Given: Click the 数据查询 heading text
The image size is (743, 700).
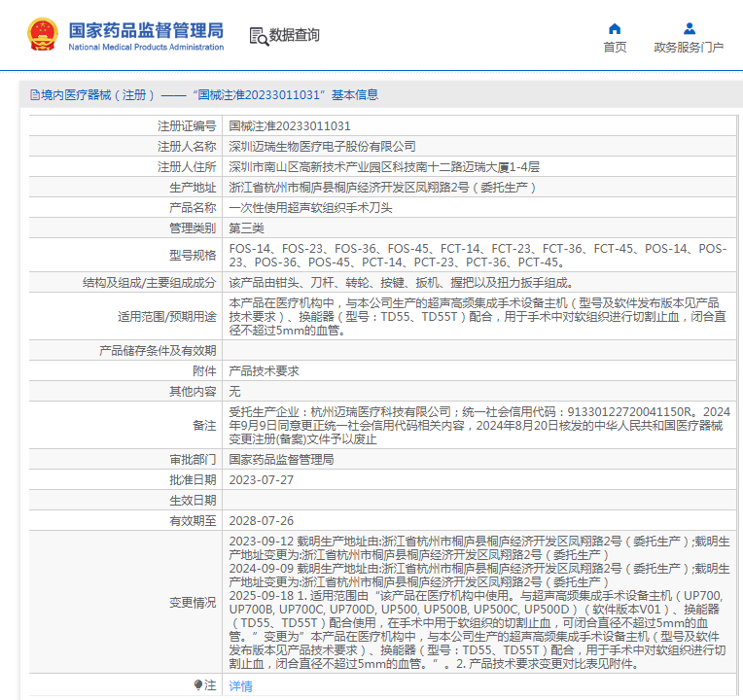Looking at the screenshot, I should pos(295,36).
